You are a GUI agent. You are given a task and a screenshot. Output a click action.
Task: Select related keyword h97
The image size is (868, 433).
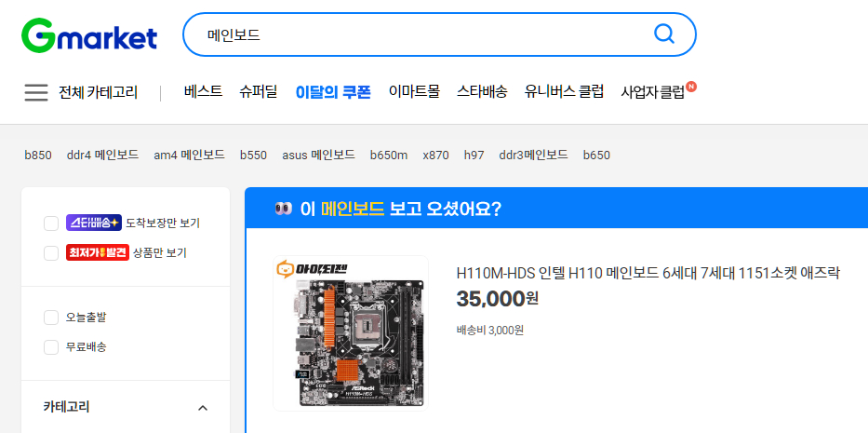(474, 156)
